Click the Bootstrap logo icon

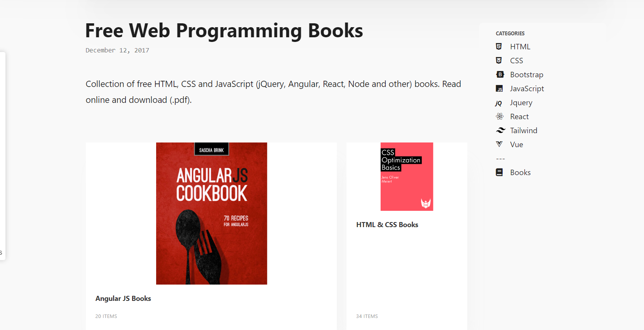[x=500, y=75]
